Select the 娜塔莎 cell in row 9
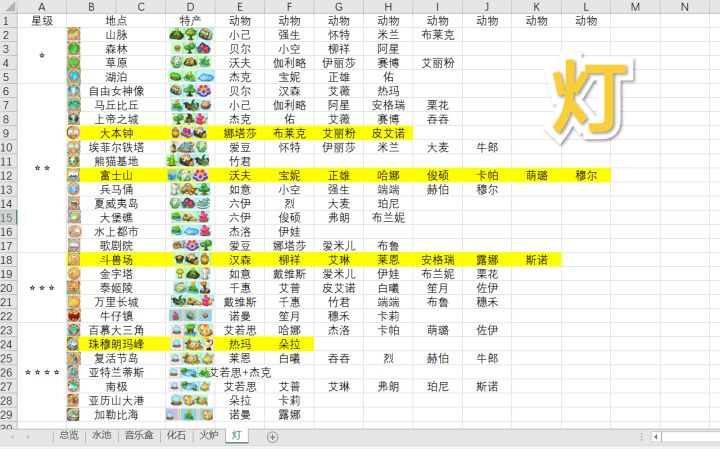Image resolution: width=720 pixels, height=449 pixels. click(240, 133)
